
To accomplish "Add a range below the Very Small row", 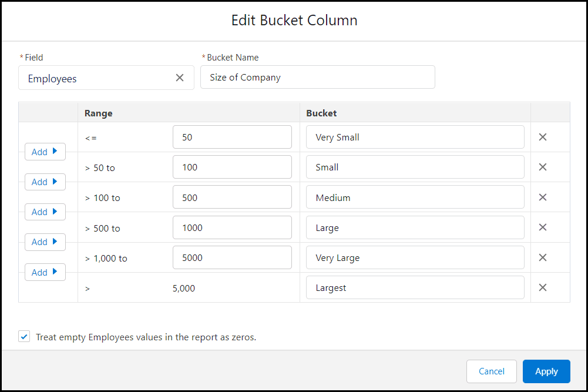I will pos(45,152).
